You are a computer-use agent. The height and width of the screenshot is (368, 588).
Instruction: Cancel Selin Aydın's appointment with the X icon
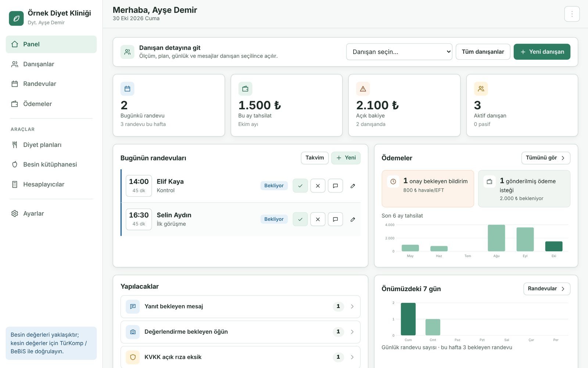point(318,219)
